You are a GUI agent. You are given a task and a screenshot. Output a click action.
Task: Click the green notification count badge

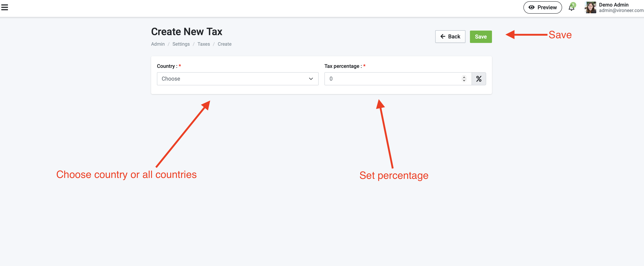(573, 5)
